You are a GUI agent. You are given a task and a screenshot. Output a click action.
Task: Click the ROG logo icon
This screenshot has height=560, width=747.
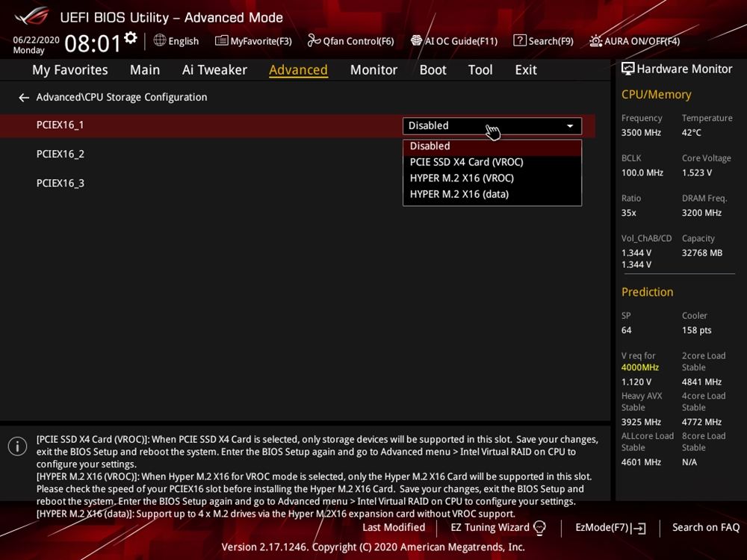click(x=31, y=16)
